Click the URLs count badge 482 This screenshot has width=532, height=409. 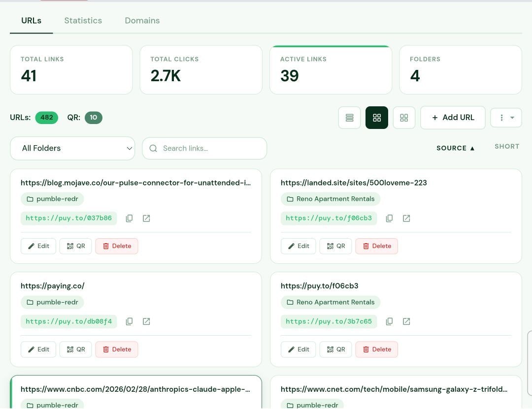point(47,118)
